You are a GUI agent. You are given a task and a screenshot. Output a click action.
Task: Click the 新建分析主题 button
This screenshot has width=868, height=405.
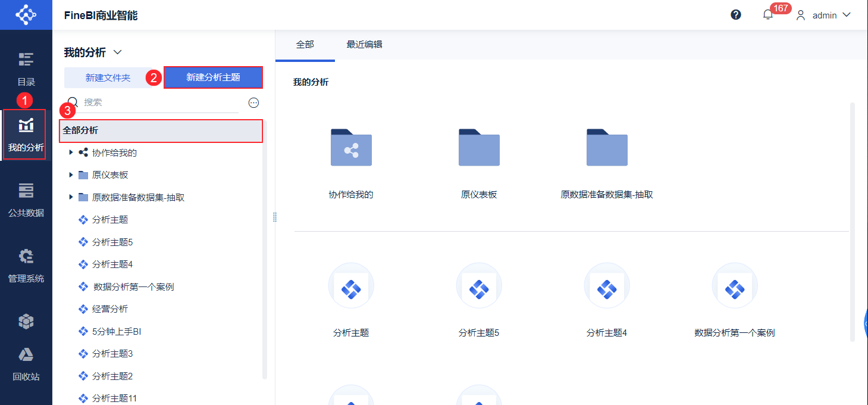click(x=213, y=77)
